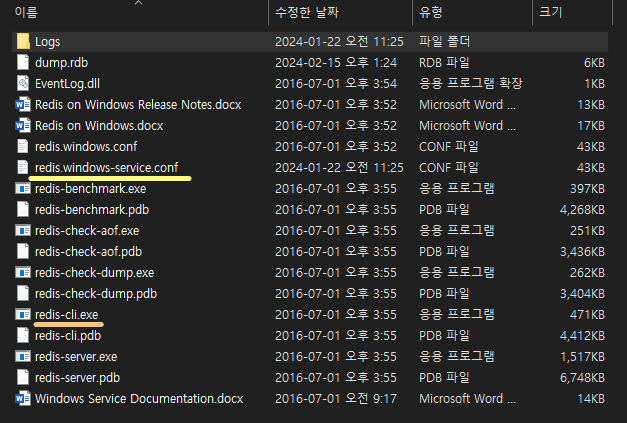Image resolution: width=627 pixels, height=423 pixels.
Task: Select the redis-check-aof.pdb file name
Action: [88, 251]
